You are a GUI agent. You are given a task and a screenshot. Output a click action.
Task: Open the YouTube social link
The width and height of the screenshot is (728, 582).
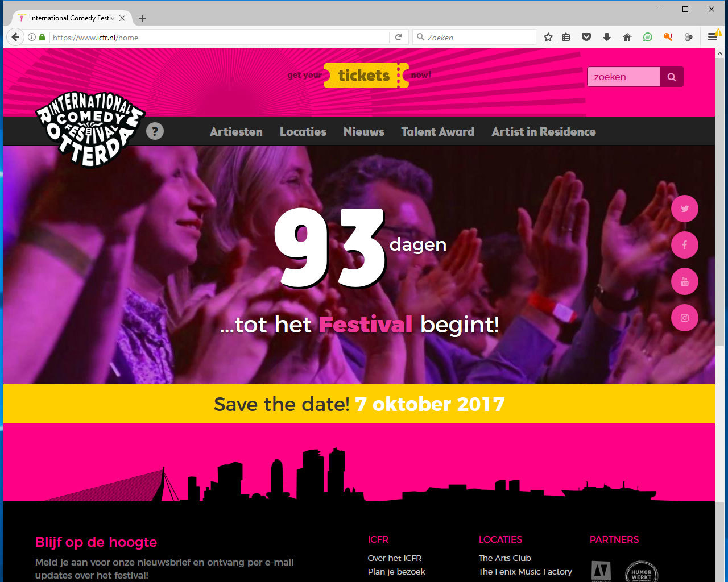pyautogui.click(x=685, y=281)
